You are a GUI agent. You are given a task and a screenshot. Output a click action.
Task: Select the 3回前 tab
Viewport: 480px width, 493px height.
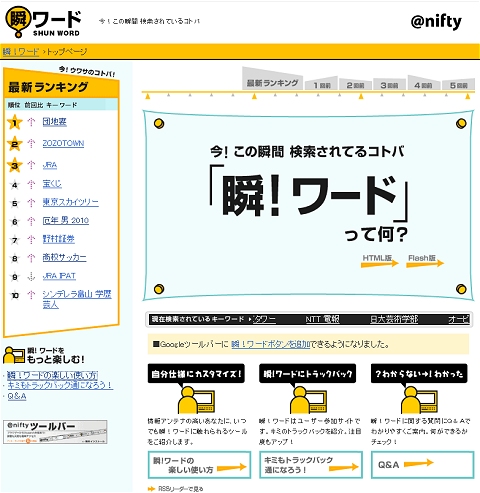pyautogui.click(x=389, y=85)
